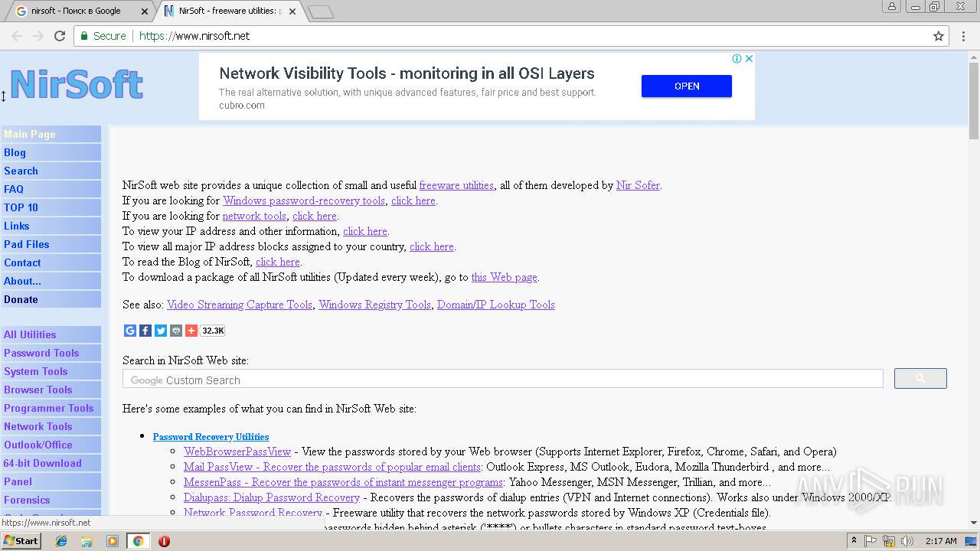Open Video Streaming Capture Tools link
The image size is (980, 551).
pos(240,305)
